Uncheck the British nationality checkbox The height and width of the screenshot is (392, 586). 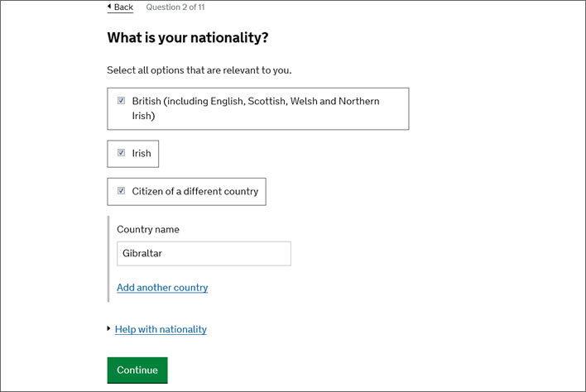[x=121, y=100]
